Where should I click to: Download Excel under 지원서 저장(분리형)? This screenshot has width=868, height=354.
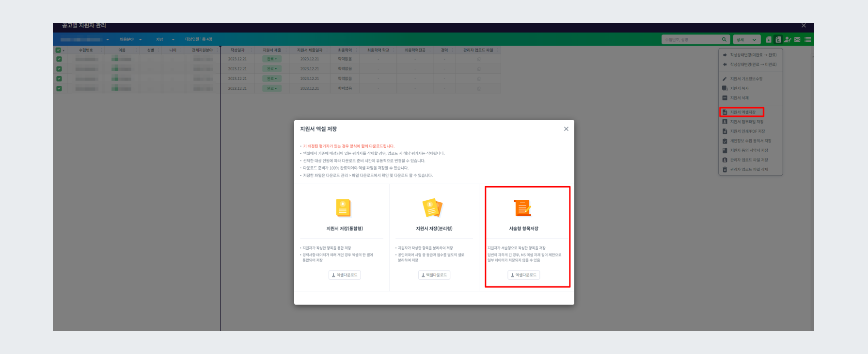click(434, 275)
